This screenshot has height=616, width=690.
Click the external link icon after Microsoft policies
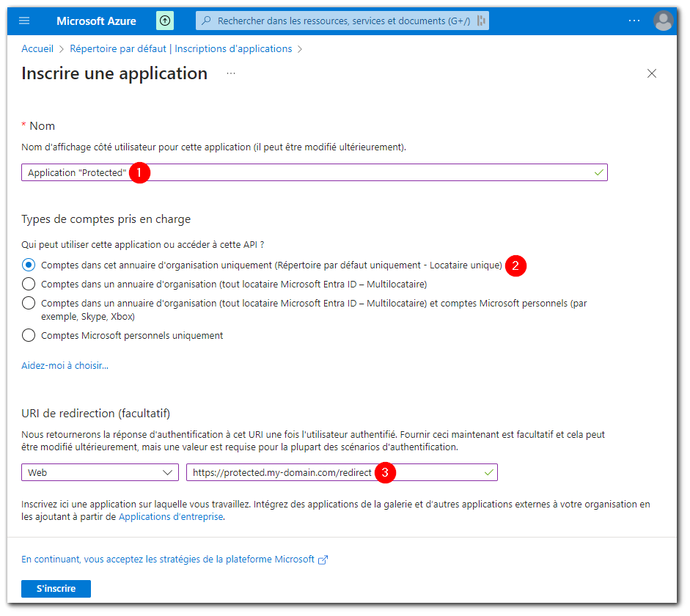tap(323, 560)
